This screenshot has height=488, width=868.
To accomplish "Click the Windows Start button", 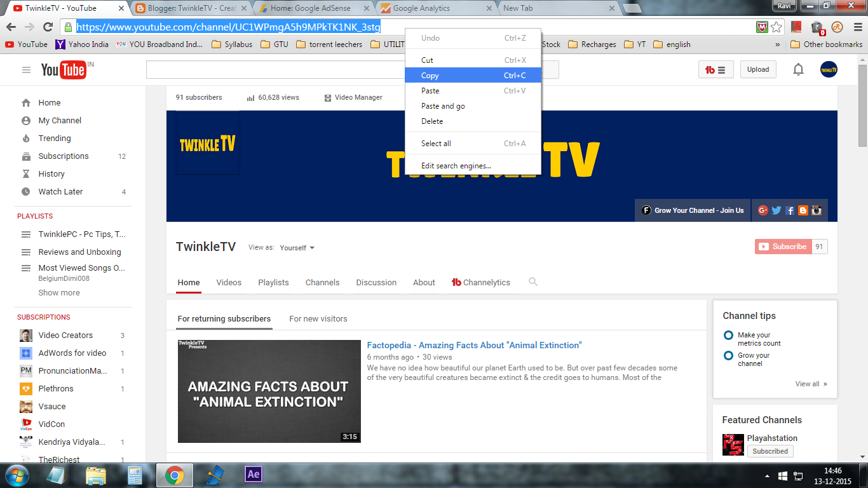I will (16, 475).
